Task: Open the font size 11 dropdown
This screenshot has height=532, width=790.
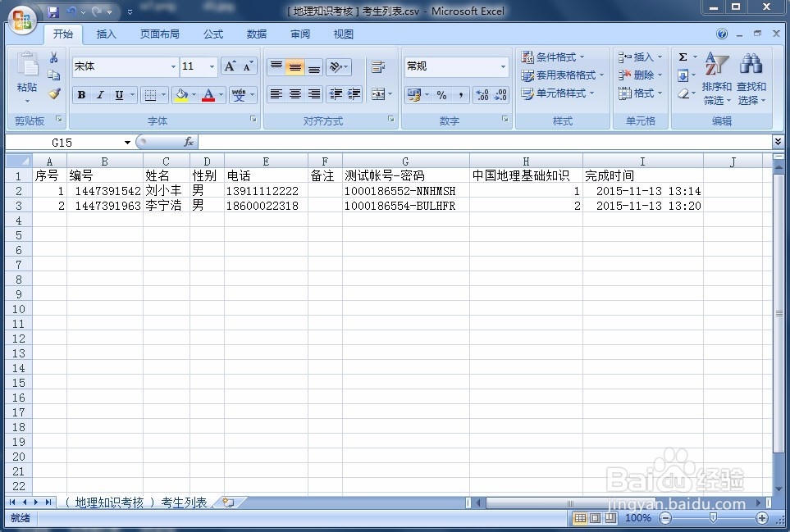Action: pos(212,66)
